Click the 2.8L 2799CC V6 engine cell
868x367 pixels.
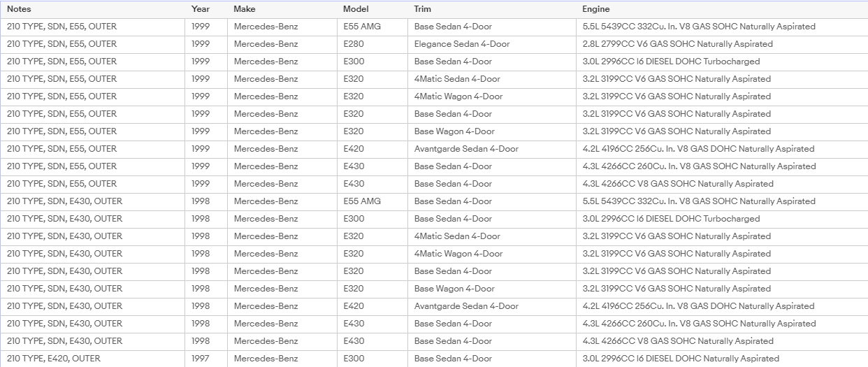[x=722, y=44]
